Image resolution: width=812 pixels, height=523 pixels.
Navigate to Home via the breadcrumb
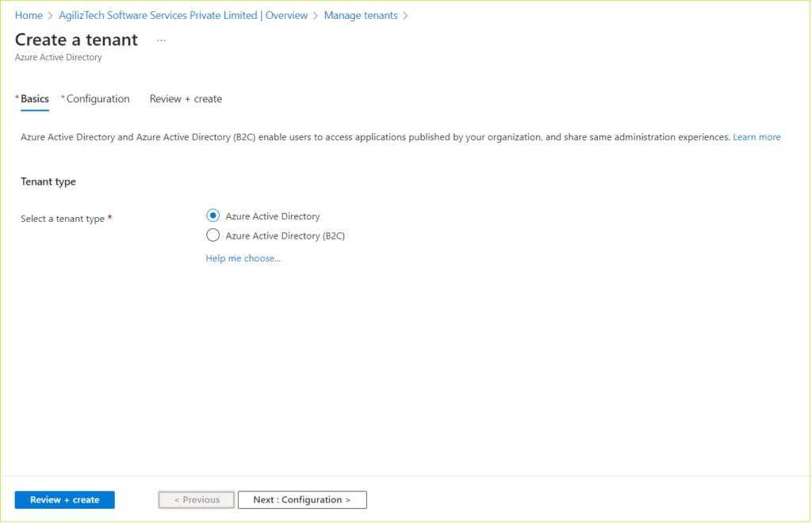[29, 15]
